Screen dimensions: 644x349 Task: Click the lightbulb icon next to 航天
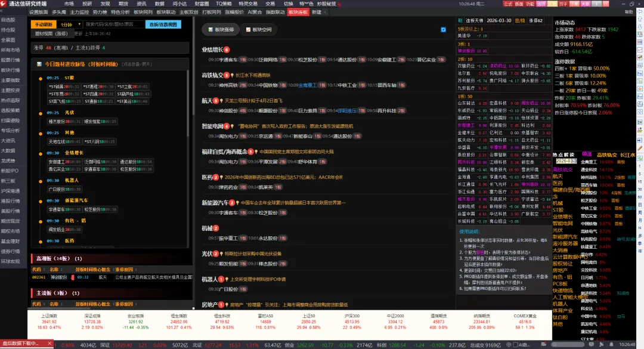221,101
